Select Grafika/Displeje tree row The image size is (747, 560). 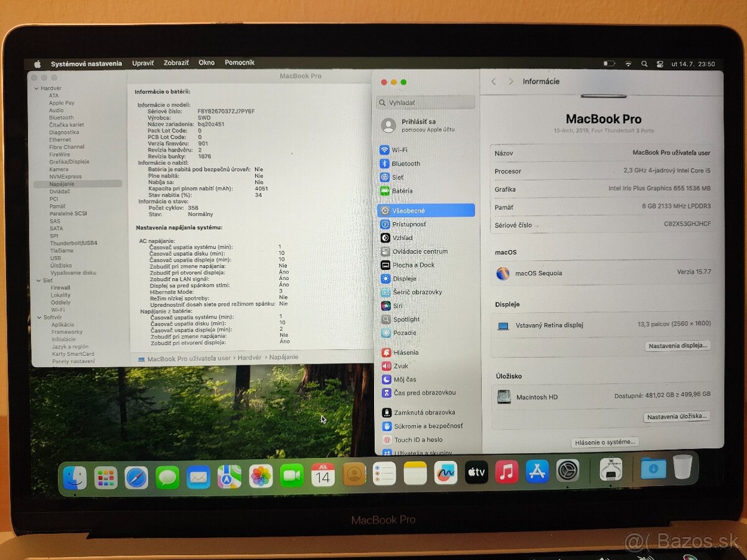tap(68, 162)
